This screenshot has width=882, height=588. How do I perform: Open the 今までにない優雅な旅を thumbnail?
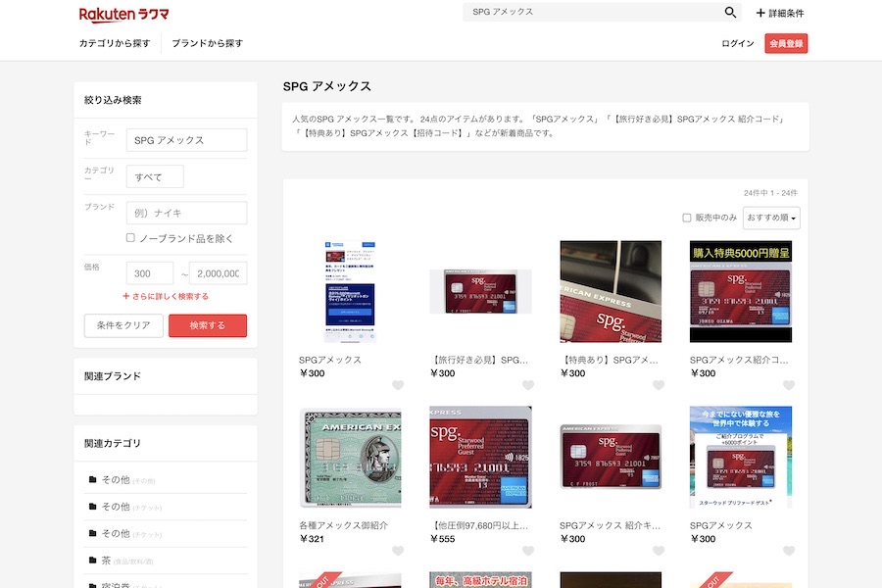(741, 457)
